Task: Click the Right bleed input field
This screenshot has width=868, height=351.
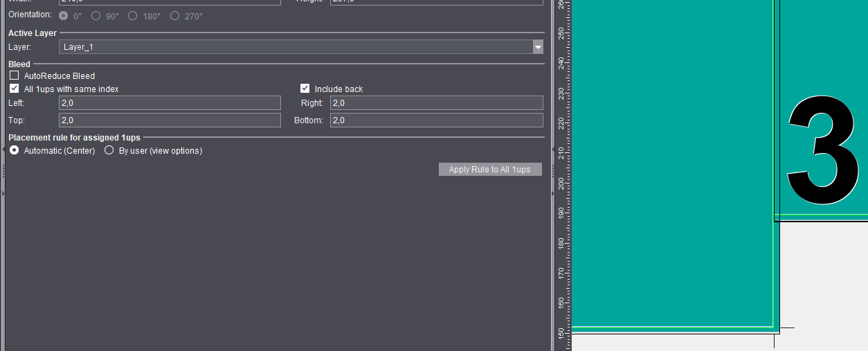Action: (437, 103)
